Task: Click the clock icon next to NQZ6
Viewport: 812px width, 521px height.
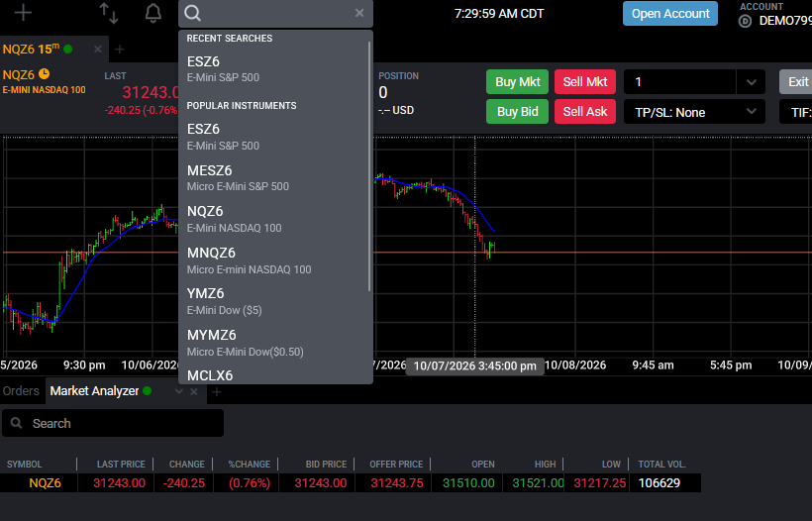Action: click(44, 74)
